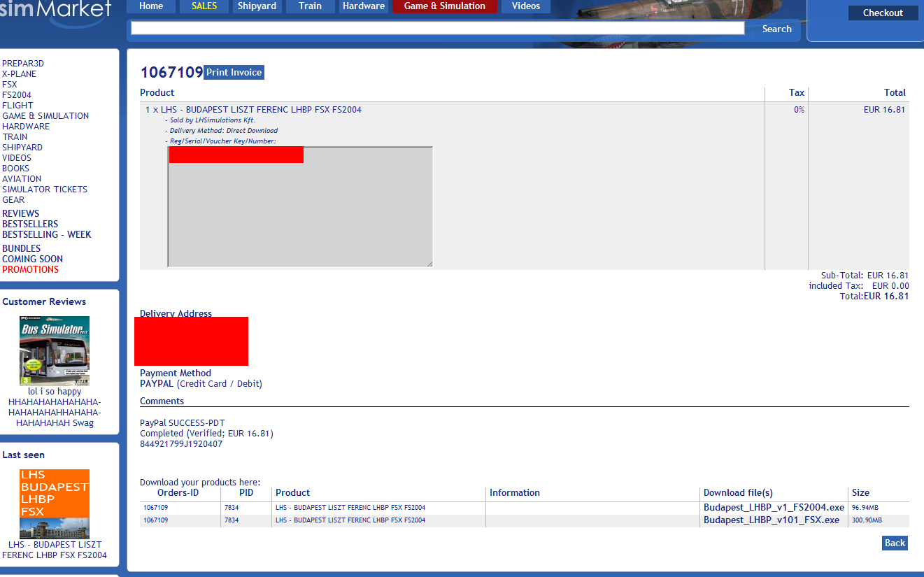
Task: Open FS2004 category in sidebar
Action: [x=17, y=95]
